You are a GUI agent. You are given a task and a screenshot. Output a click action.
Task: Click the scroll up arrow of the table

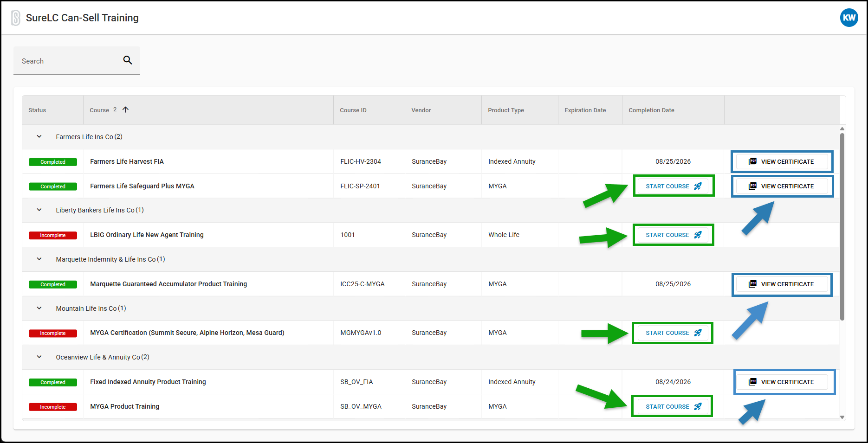click(x=842, y=129)
